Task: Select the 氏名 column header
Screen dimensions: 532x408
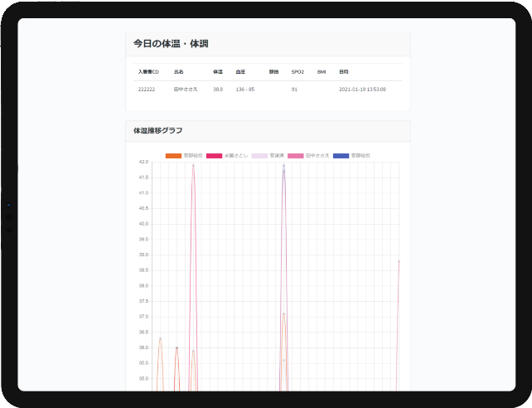Action: pyautogui.click(x=178, y=72)
